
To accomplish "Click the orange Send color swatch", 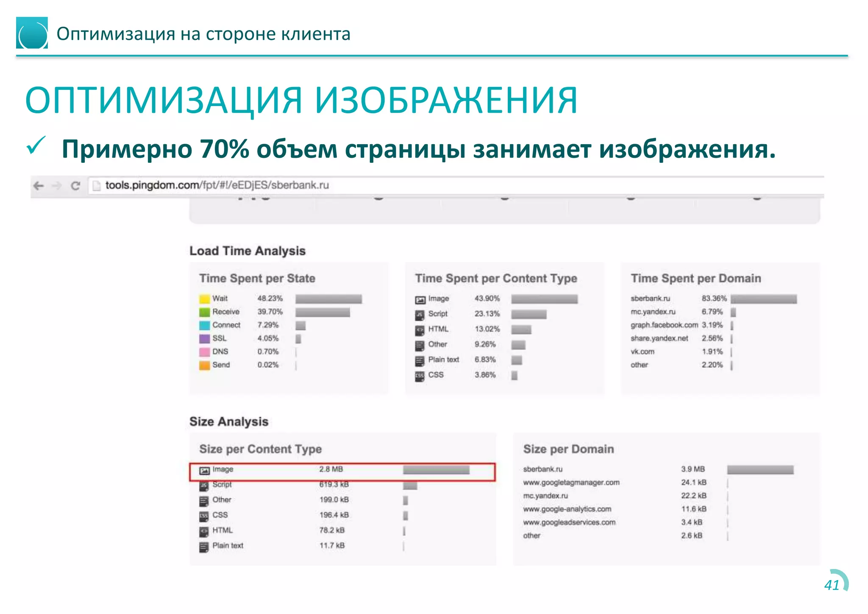I will (x=205, y=365).
